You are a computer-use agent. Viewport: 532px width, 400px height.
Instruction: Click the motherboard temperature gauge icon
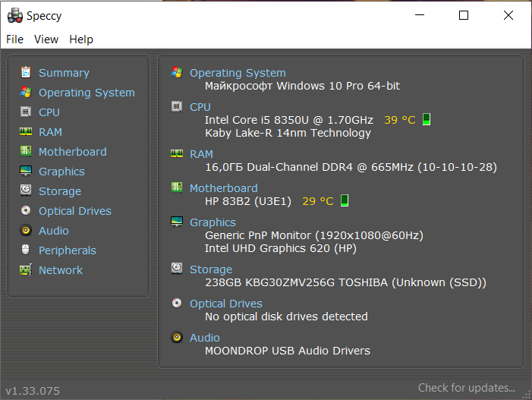coord(345,200)
